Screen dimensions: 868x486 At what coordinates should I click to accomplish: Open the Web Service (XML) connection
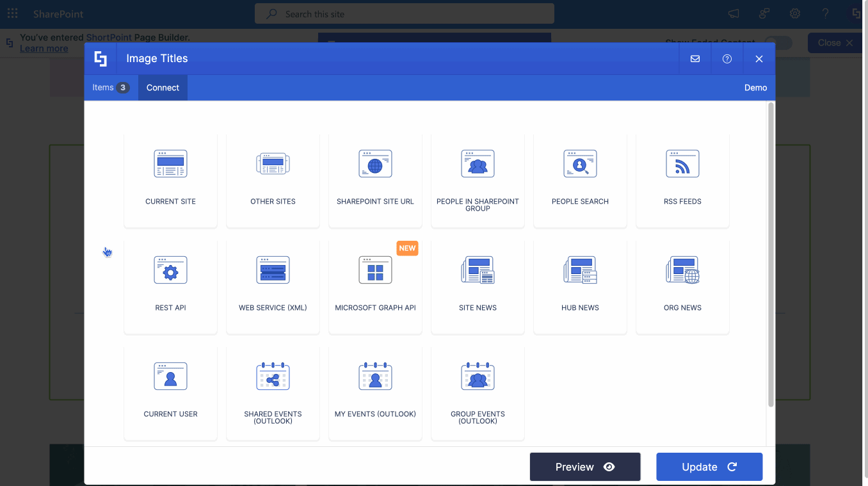click(x=273, y=286)
